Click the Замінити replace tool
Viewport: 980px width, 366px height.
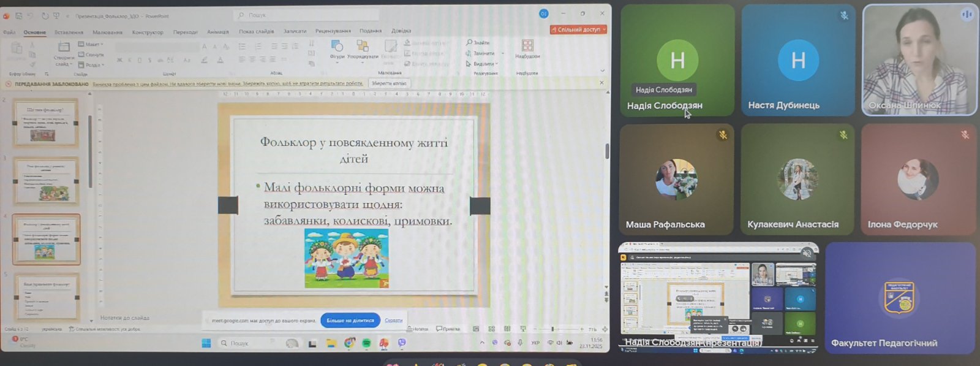(480, 53)
